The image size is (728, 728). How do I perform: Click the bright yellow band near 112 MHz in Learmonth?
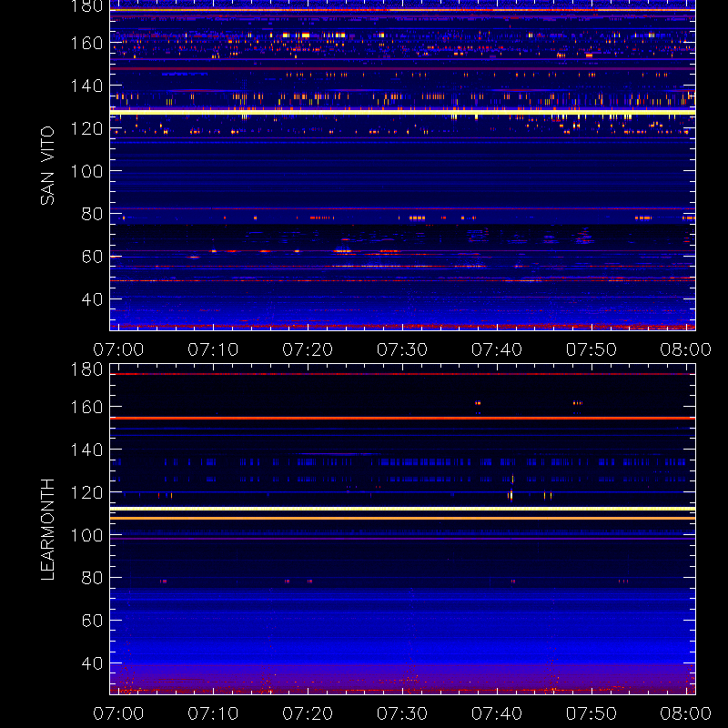pos(402,509)
